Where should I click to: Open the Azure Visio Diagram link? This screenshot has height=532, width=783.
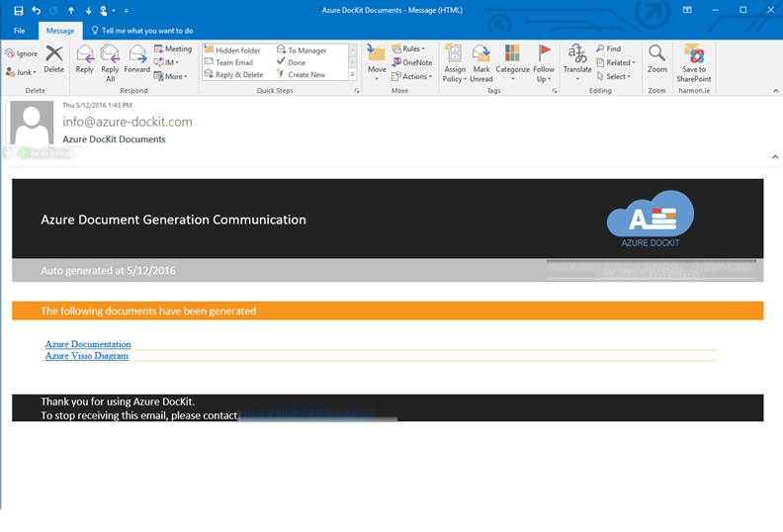coord(86,356)
